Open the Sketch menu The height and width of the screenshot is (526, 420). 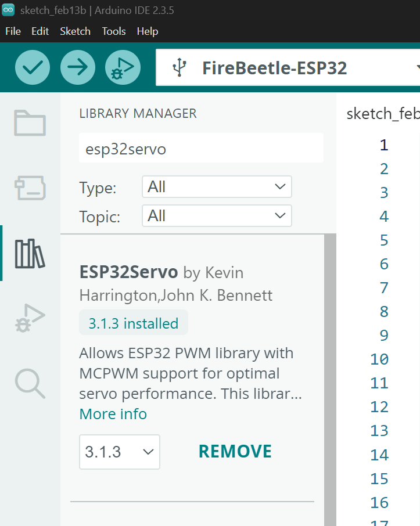coord(75,31)
